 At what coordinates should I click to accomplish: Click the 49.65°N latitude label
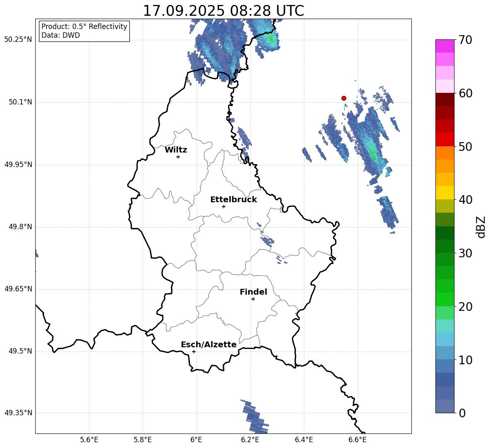tap(18, 289)
